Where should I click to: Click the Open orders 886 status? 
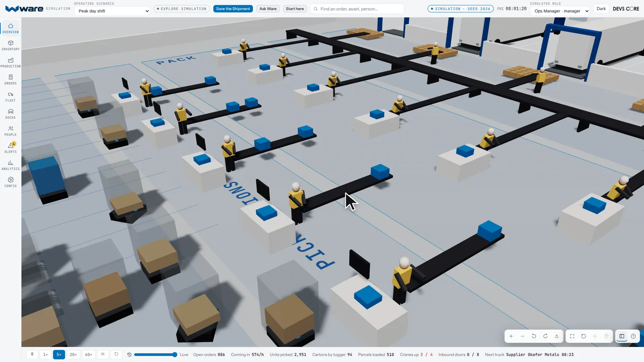pyautogui.click(x=209, y=355)
